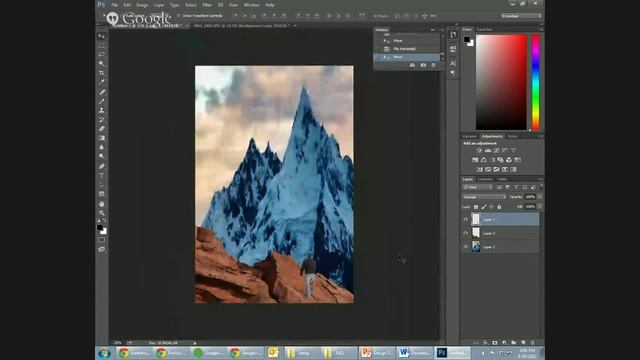The height and width of the screenshot is (360, 640).
Task: Create new snapshot in History panel
Action: (423, 65)
